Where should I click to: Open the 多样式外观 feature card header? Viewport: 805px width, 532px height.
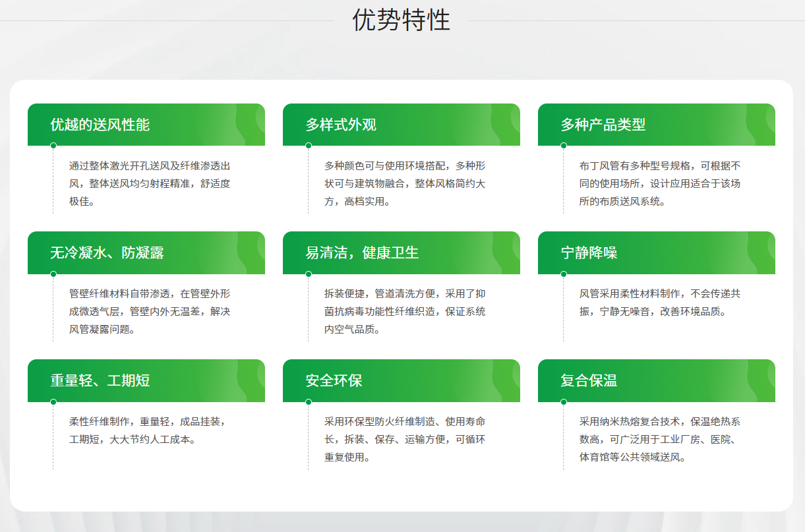click(x=401, y=125)
